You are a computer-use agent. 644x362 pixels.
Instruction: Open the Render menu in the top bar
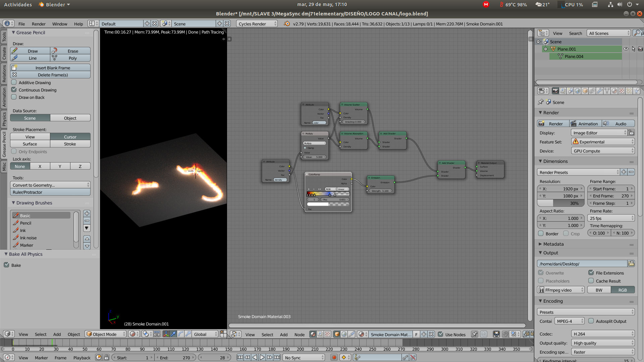[x=39, y=24]
